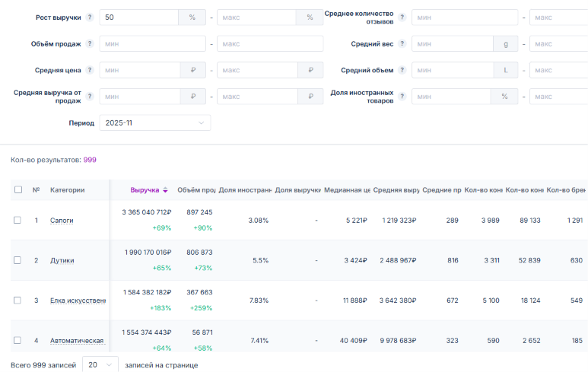Image resolution: width=588 pixels, height=372 pixels.
Task: Click the Категории column header
Action: point(68,190)
